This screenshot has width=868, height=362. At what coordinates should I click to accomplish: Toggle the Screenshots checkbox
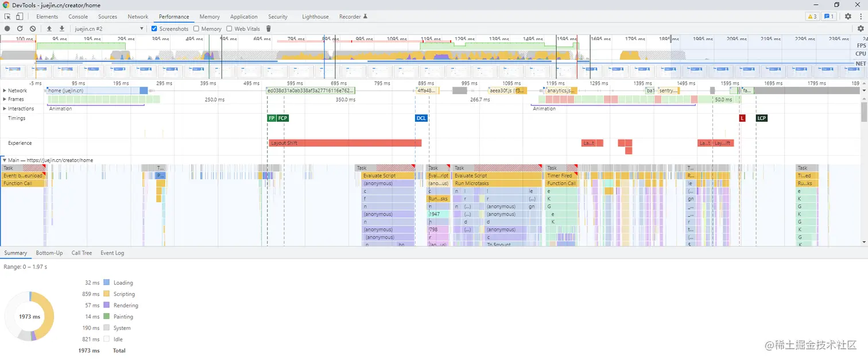tap(154, 28)
